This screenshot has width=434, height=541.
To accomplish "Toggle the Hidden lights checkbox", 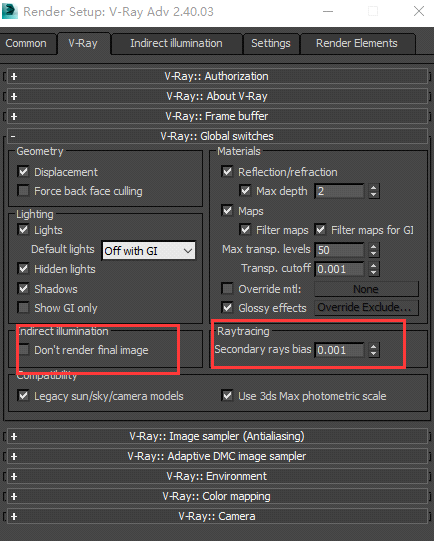I will point(23,268).
